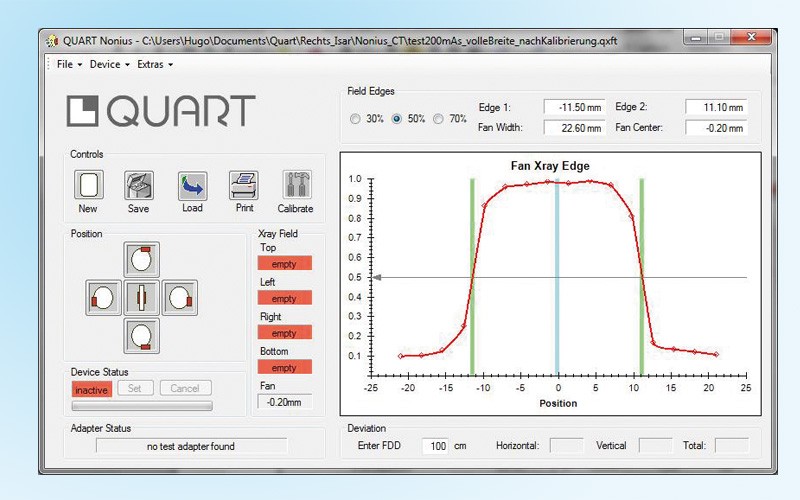Click the right green edge line in chart
Screen dimensions: 800x500
tap(641, 277)
